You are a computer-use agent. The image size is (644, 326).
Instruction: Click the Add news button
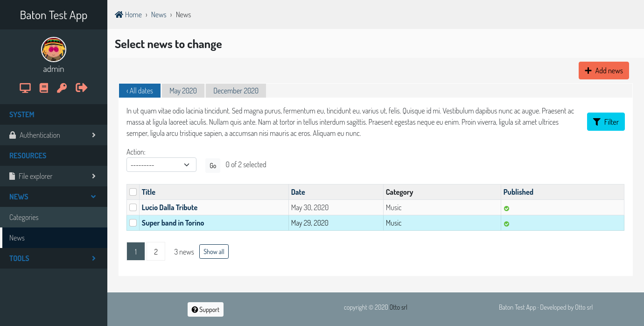tap(603, 71)
